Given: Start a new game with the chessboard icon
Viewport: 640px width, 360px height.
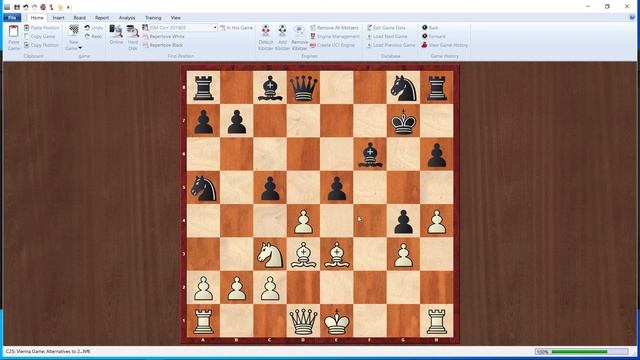Looking at the screenshot, I should pyautogui.click(x=74, y=31).
